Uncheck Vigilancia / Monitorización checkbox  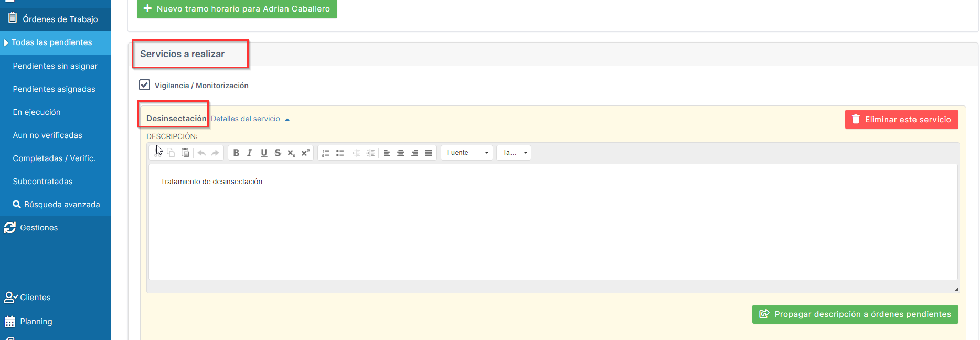point(145,85)
